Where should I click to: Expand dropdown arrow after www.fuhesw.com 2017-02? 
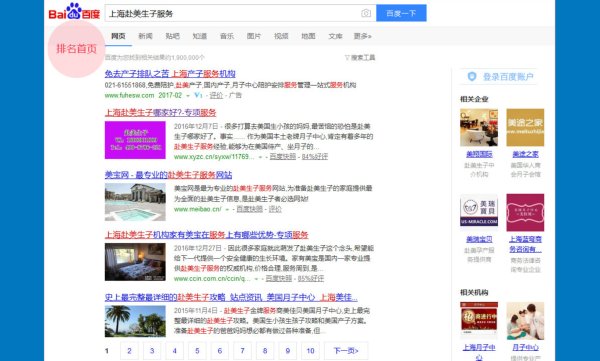[x=188, y=96]
